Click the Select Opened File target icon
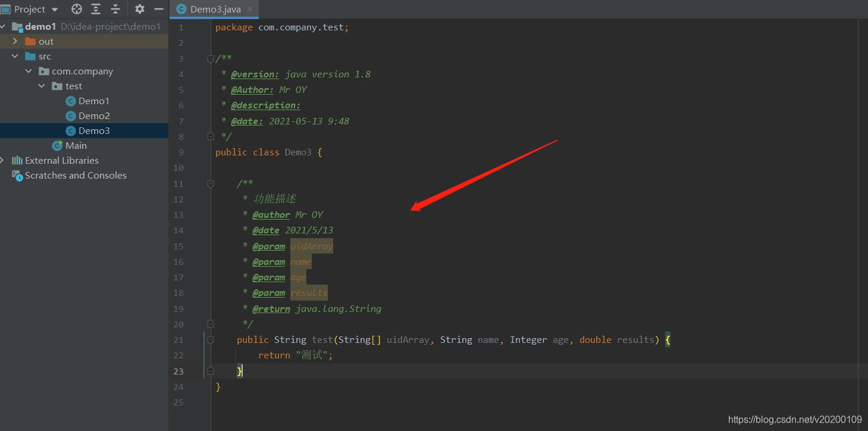 (77, 9)
